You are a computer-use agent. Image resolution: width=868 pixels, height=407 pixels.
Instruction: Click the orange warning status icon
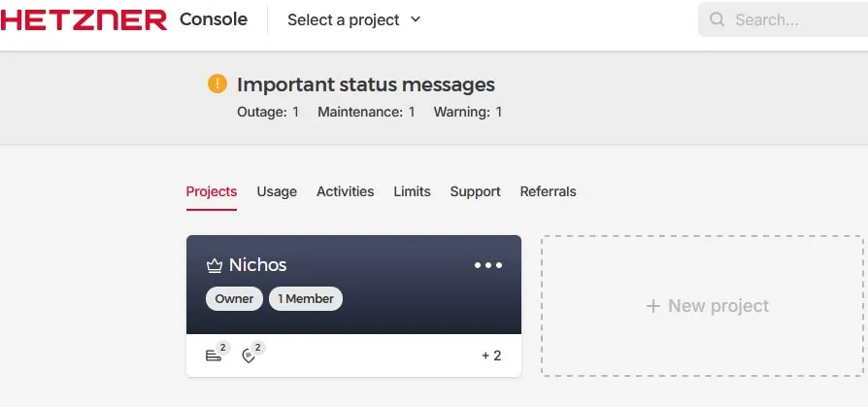point(217,85)
